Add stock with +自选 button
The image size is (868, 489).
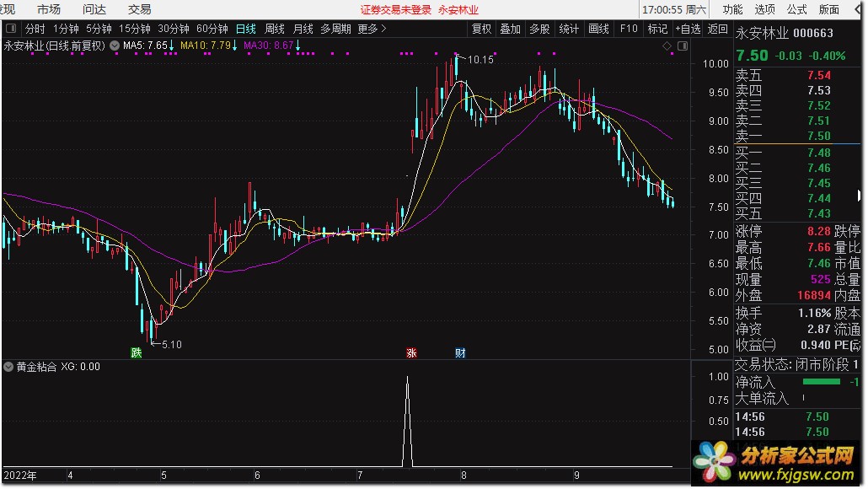click(x=689, y=29)
